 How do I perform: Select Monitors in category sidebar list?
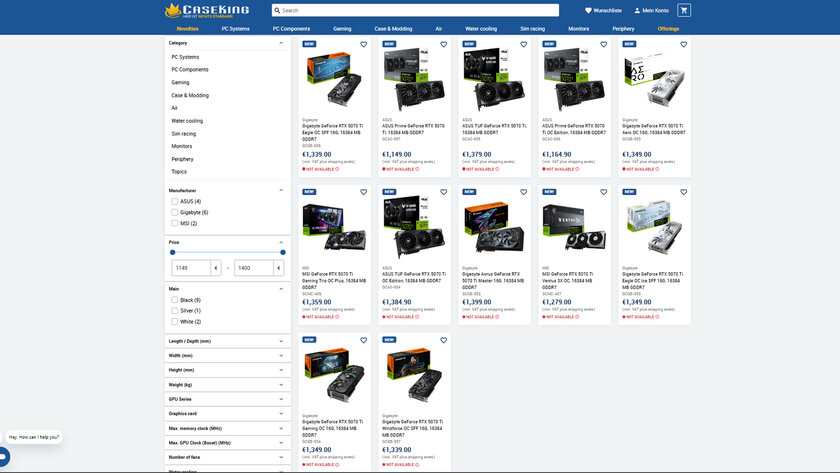[x=182, y=146]
